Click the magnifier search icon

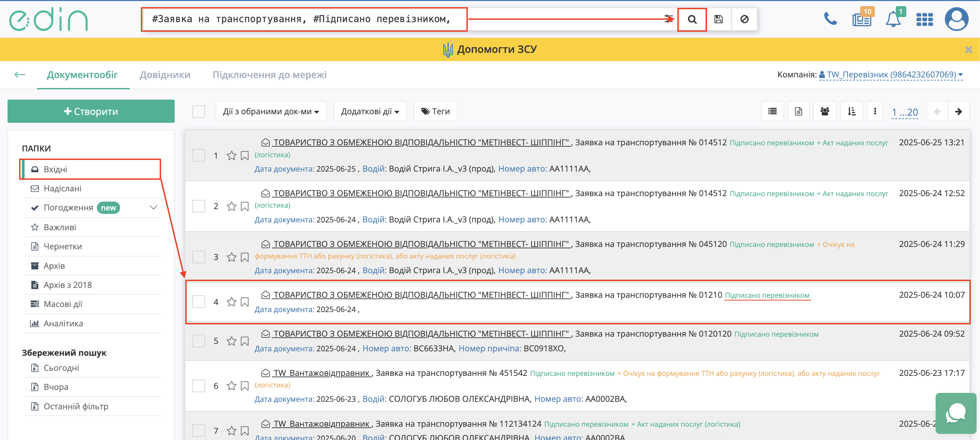692,19
